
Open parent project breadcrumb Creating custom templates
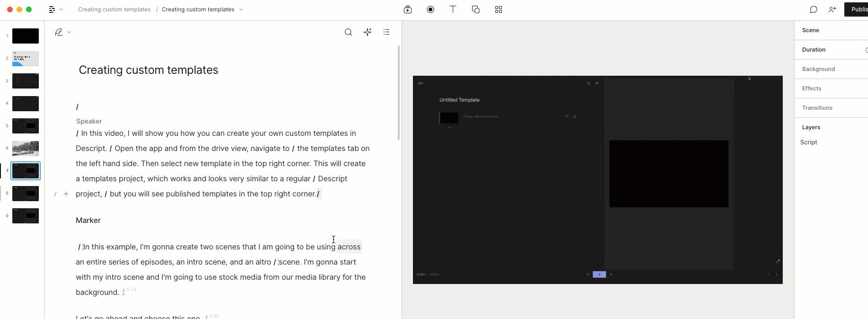tap(114, 9)
